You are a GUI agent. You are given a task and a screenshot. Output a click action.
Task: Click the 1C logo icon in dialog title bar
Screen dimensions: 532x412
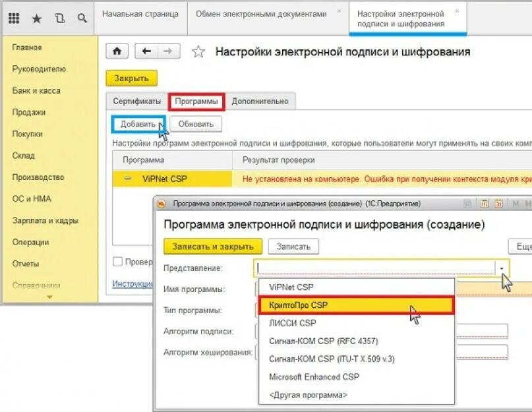click(161, 204)
